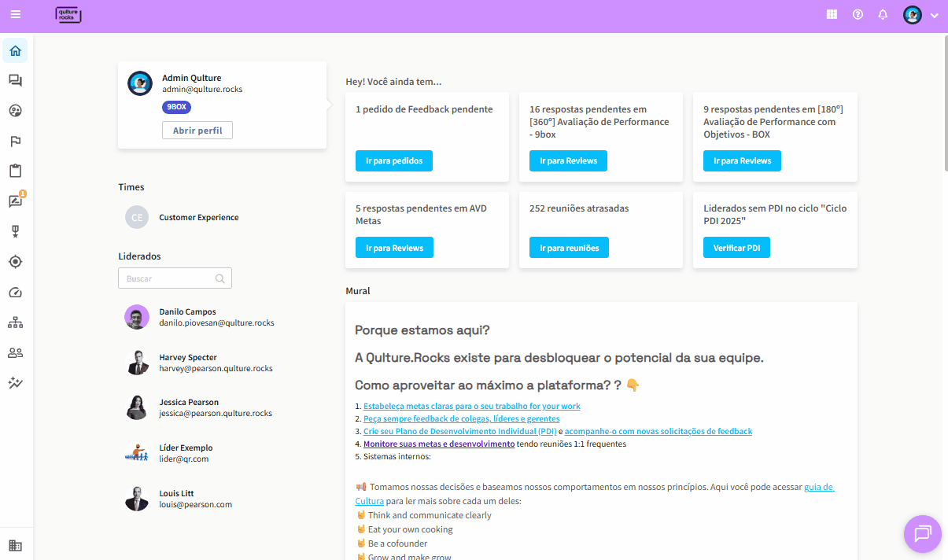Open the palette sidebar icon
The height and width of the screenshot is (560, 948).
pos(15,111)
